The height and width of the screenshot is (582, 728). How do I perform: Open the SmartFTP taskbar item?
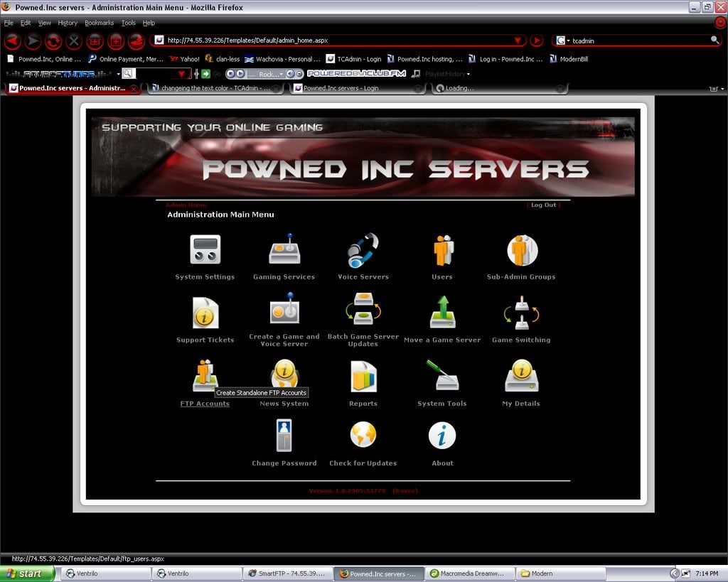pyautogui.click(x=287, y=573)
